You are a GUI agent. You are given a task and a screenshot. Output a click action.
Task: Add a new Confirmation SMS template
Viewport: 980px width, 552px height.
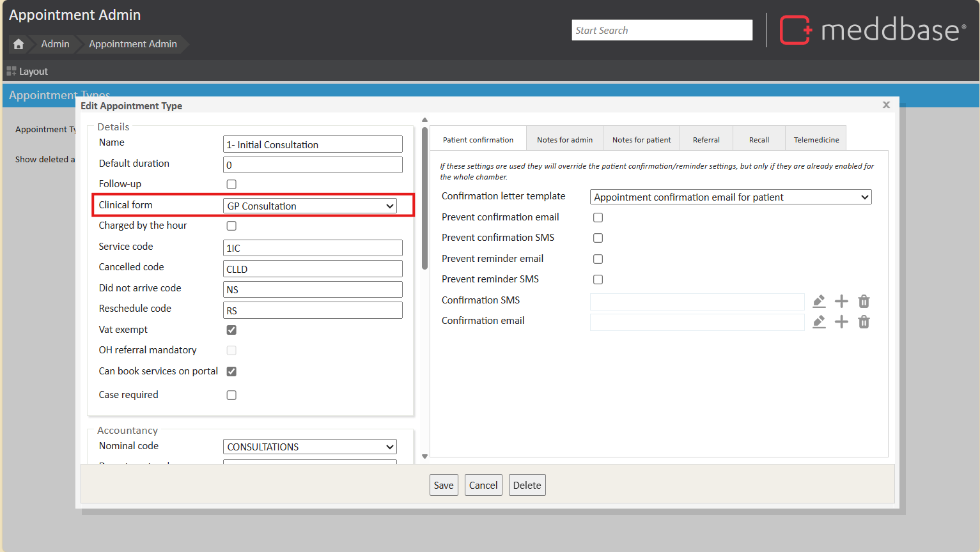pos(841,301)
